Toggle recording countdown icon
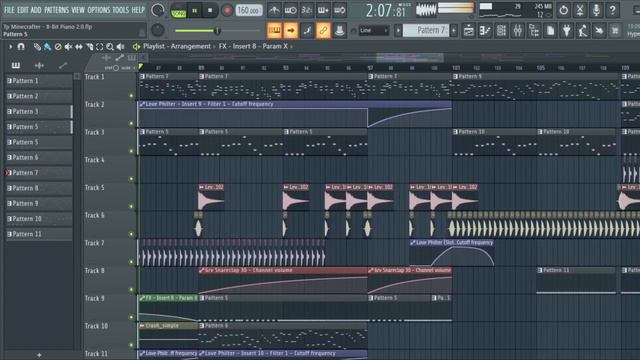Viewport: 640px width, 360px height. (x=307, y=10)
